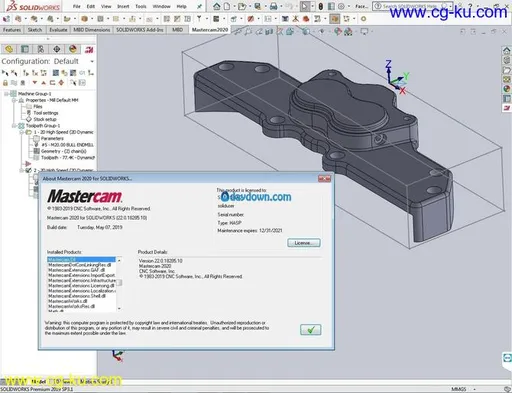Open the Help menu
This screenshot has width=512, height=393.
(x=181, y=6)
